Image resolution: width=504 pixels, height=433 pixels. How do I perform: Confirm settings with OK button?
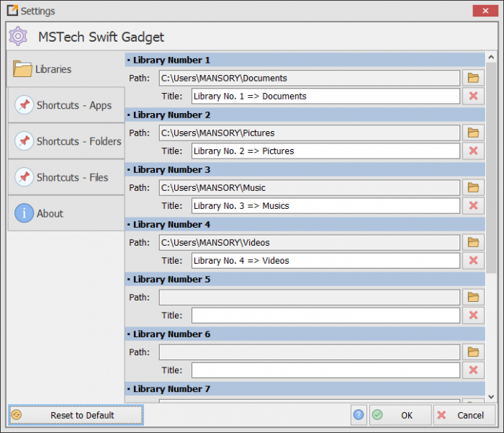pos(400,415)
